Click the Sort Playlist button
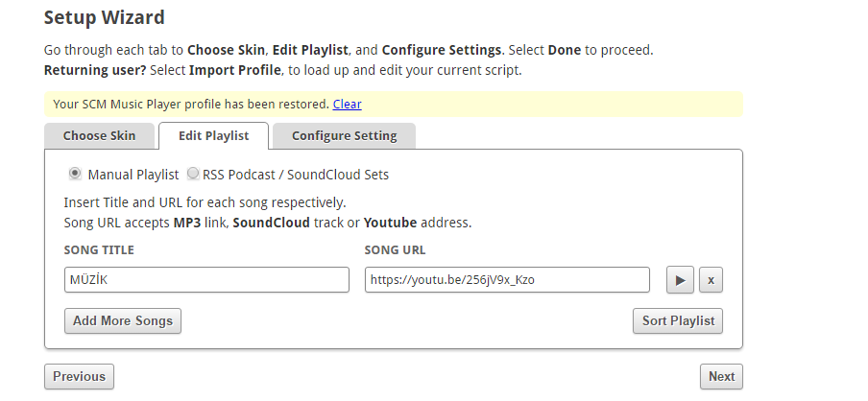 (x=677, y=320)
